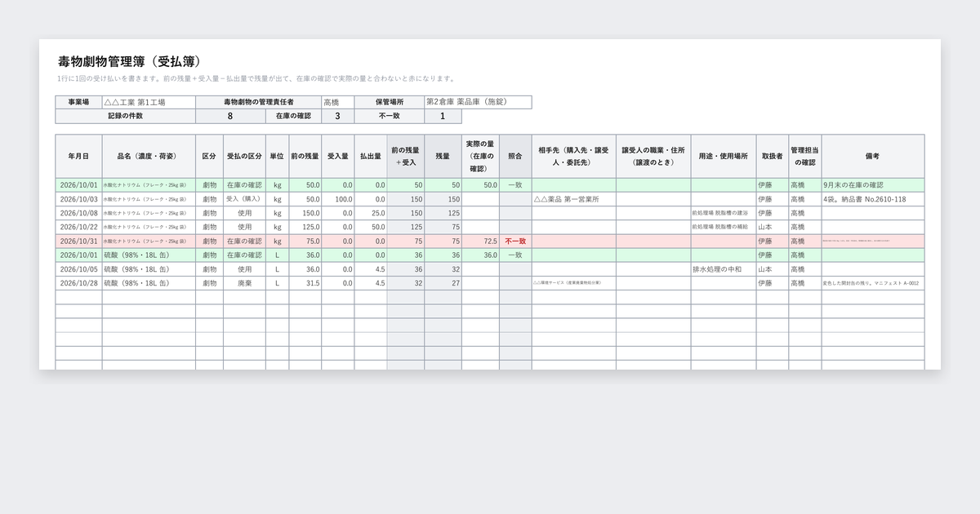This screenshot has width=980, height=514.
Task: Select the remark 4袋。納品書 No.2610-118
Action: click(873, 199)
